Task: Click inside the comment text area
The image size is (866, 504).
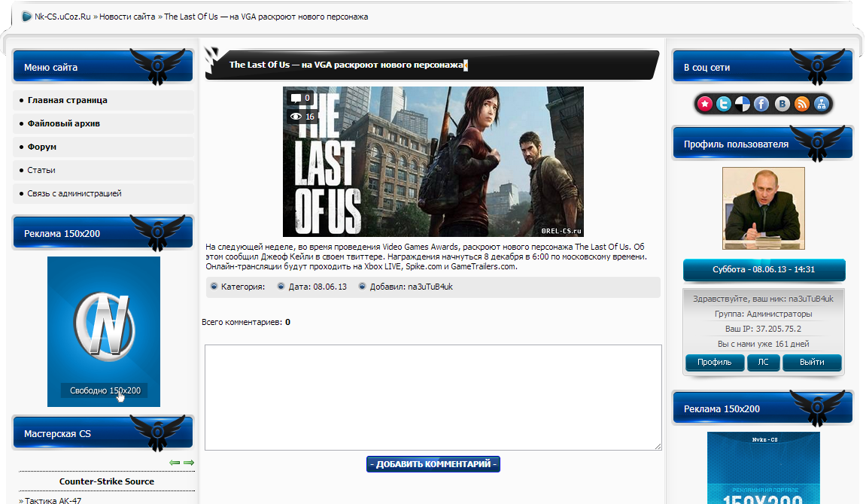Action: tap(433, 397)
